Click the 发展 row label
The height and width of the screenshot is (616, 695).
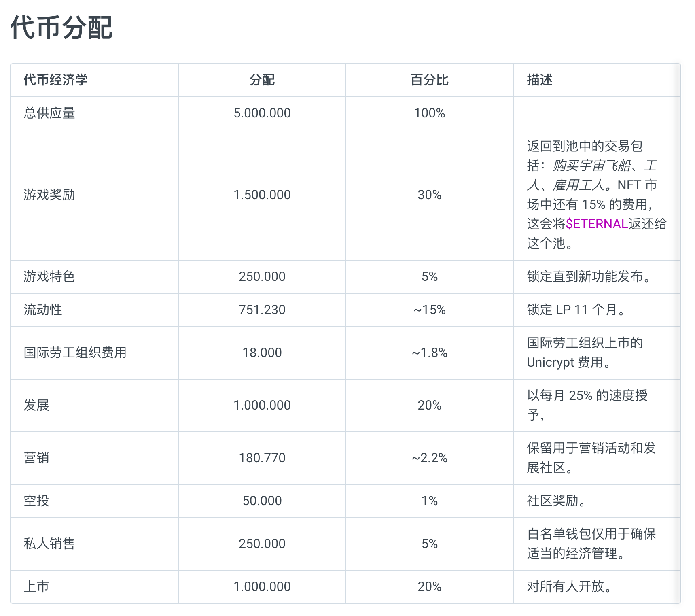coord(36,405)
